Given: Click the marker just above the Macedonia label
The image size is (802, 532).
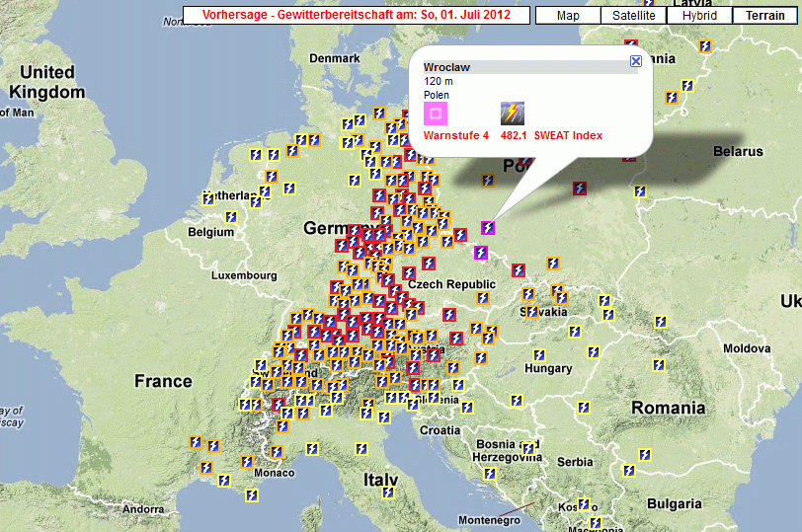Looking at the screenshot, I should click(x=596, y=523).
